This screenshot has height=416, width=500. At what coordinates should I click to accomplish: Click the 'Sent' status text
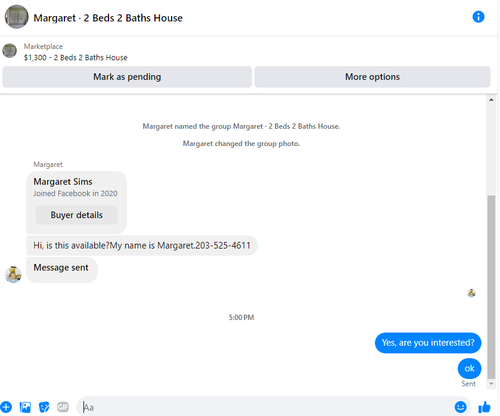click(468, 384)
